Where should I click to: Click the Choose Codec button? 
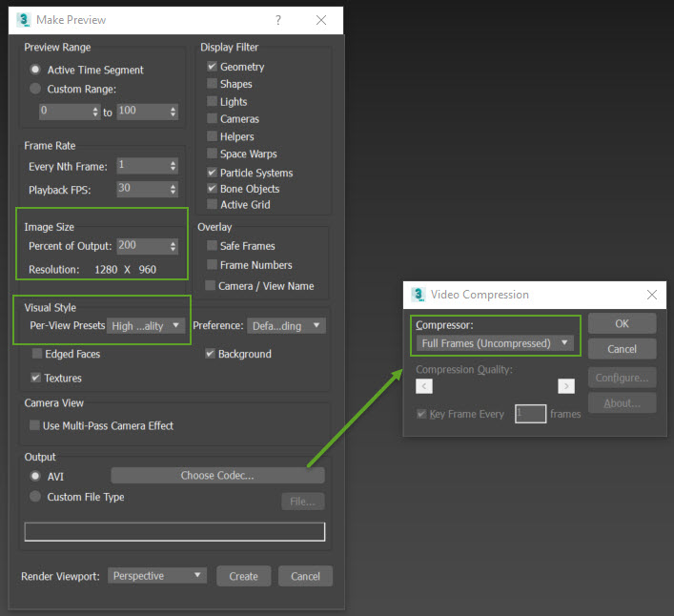[217, 476]
